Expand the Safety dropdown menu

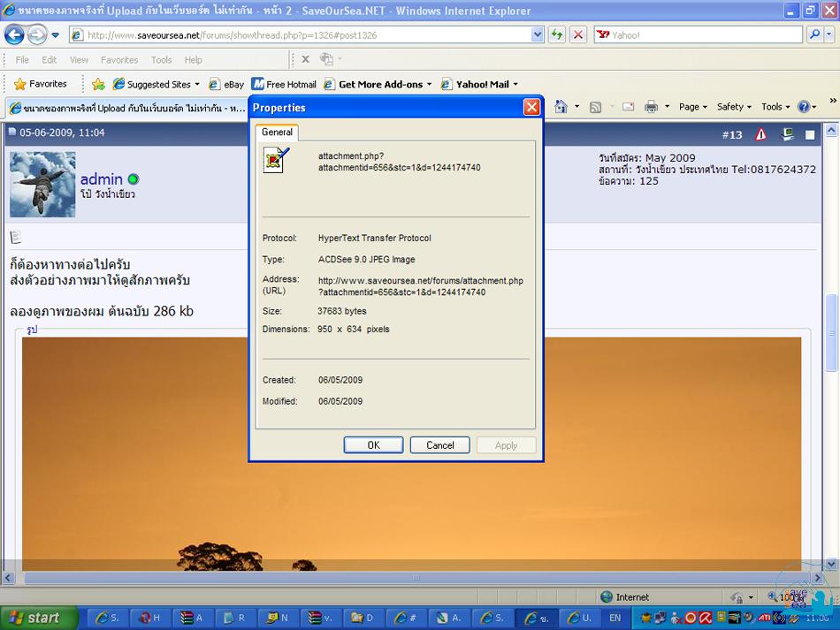tap(734, 107)
